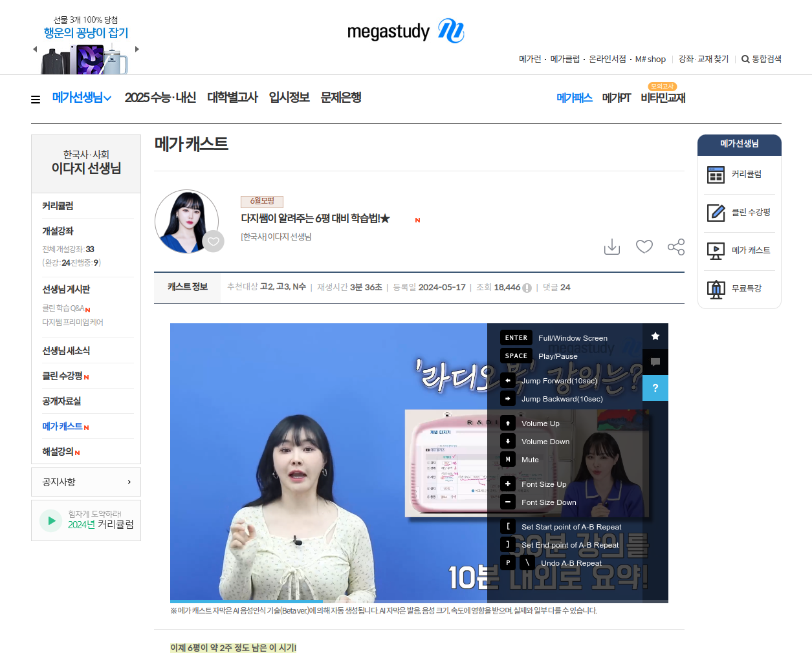Open the video comment bubble icon

(655, 362)
